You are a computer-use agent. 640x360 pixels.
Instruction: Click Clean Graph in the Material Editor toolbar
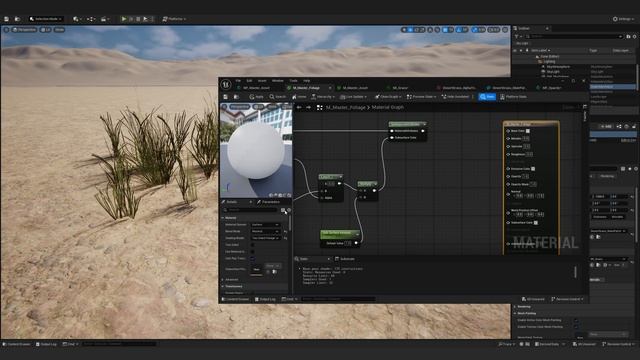click(x=387, y=97)
